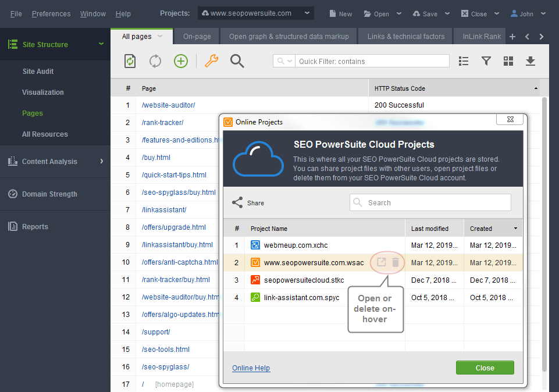Open the Help menu

pyautogui.click(x=123, y=13)
